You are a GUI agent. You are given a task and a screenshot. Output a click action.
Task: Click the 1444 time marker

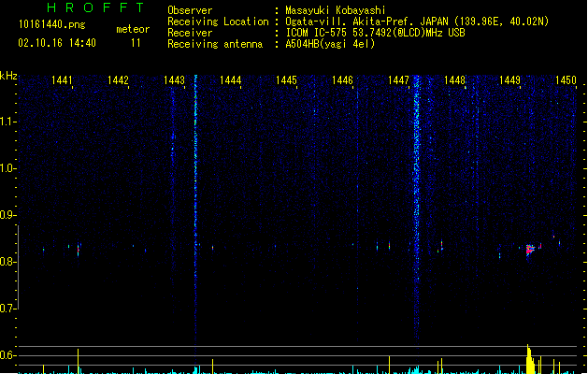pyautogui.click(x=230, y=80)
